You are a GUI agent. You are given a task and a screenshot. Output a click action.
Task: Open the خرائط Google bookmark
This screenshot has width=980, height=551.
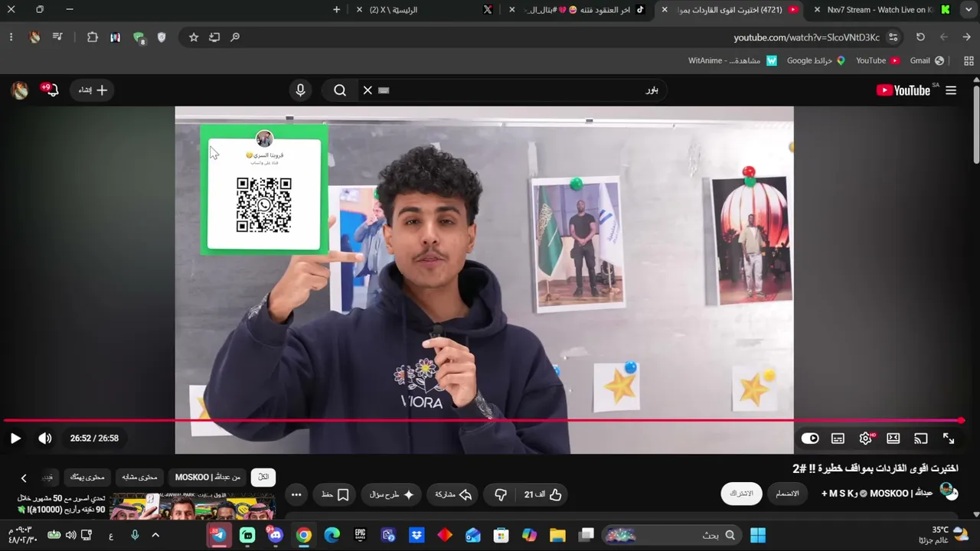pyautogui.click(x=816, y=60)
